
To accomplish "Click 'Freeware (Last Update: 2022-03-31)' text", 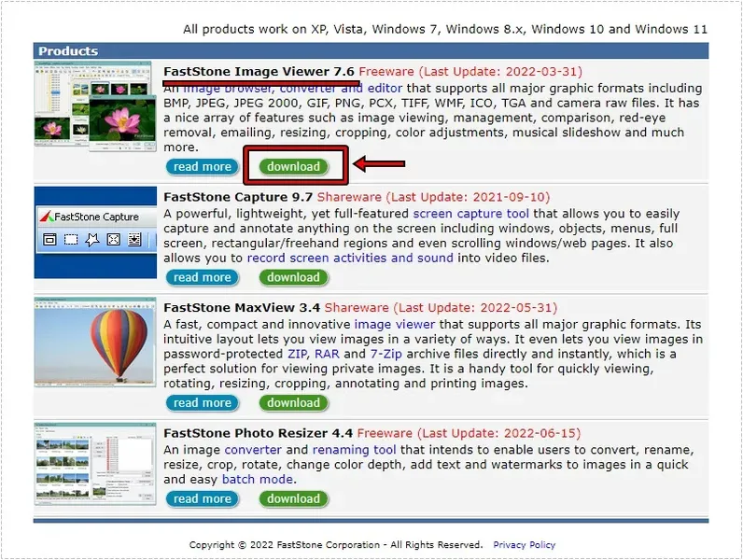I will [x=470, y=72].
